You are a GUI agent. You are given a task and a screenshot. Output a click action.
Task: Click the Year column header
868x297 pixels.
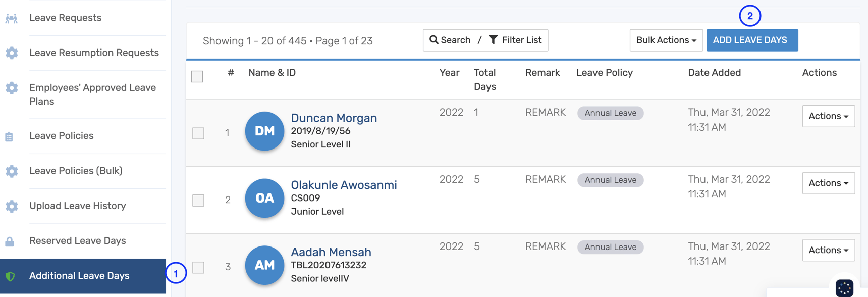[449, 73]
